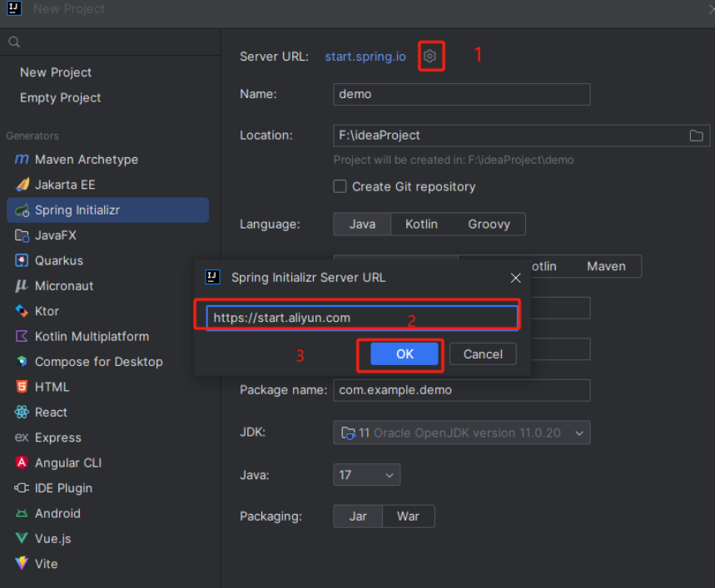
Task: Focus the server URL text field
Action: point(362,318)
